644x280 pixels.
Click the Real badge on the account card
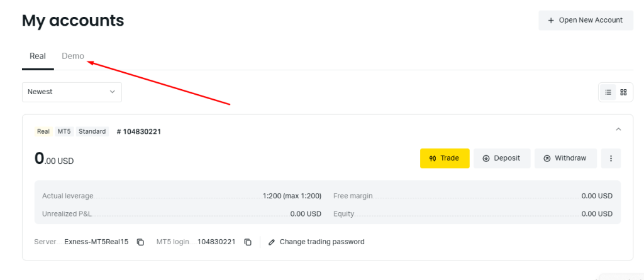43,132
